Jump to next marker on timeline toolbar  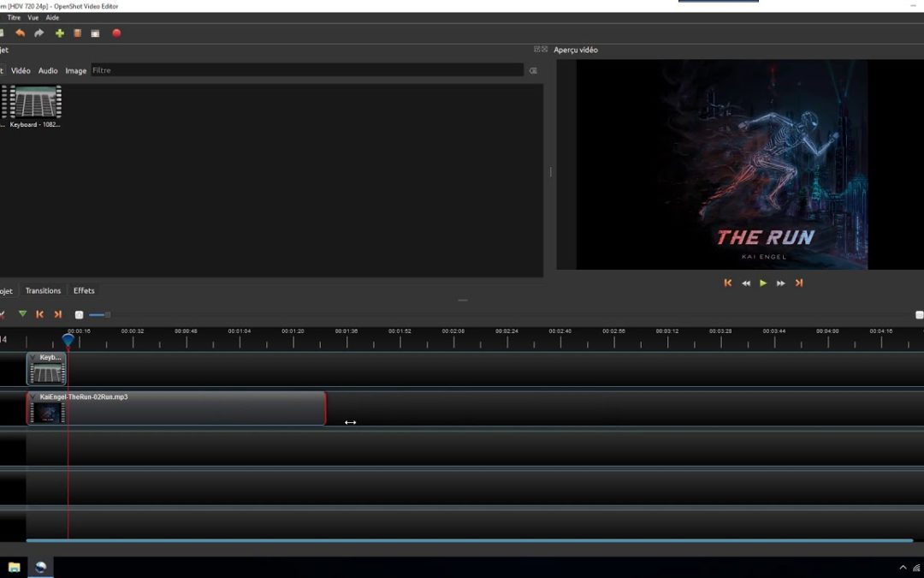tap(58, 314)
